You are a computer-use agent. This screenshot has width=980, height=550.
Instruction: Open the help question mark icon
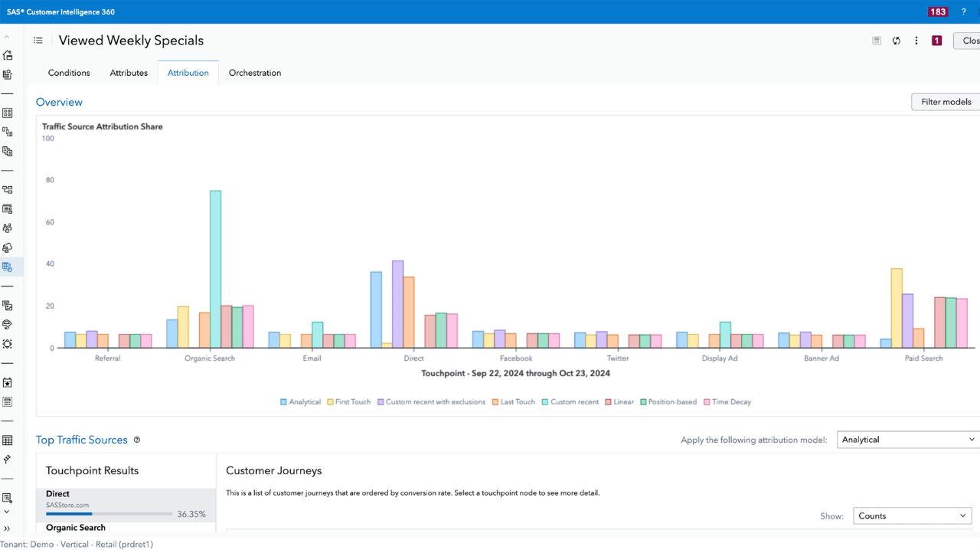tap(963, 11)
